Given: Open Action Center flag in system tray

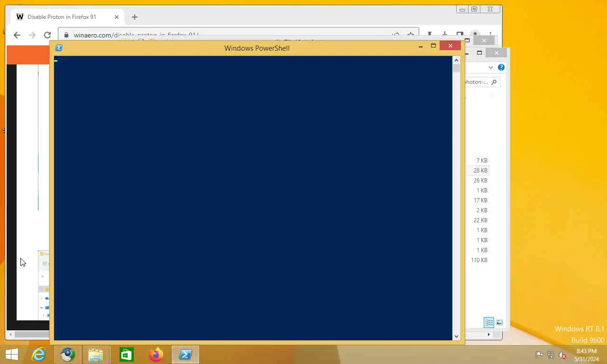Looking at the screenshot, I should coord(539,355).
